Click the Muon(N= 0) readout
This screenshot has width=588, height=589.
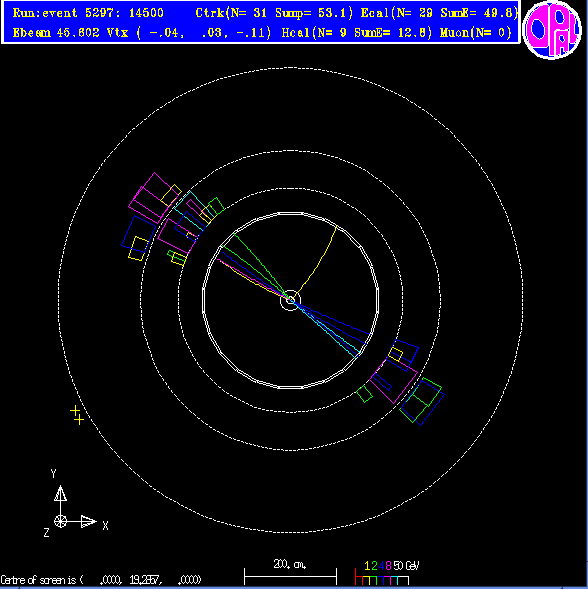(476, 33)
